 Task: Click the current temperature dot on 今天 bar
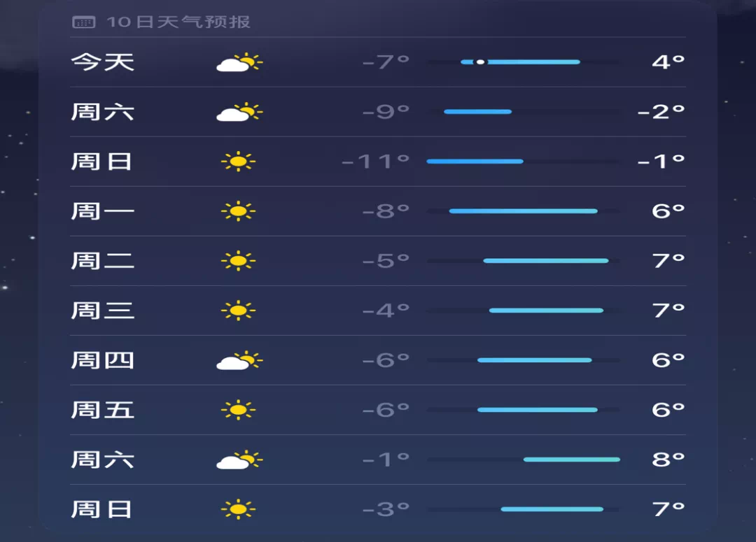point(480,62)
